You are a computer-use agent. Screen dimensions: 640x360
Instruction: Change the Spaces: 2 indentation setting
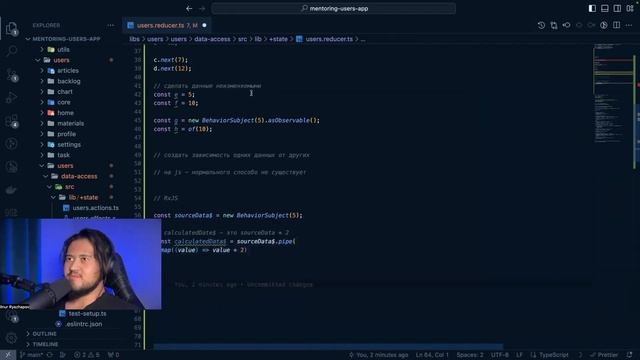click(x=470, y=355)
